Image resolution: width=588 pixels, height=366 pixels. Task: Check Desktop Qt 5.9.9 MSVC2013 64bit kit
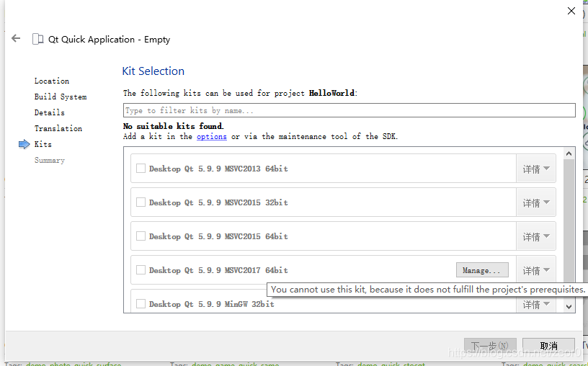141,169
